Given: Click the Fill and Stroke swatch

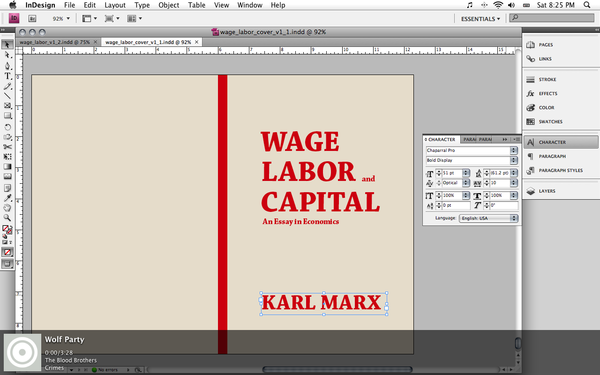Looking at the screenshot, I should point(7,230).
